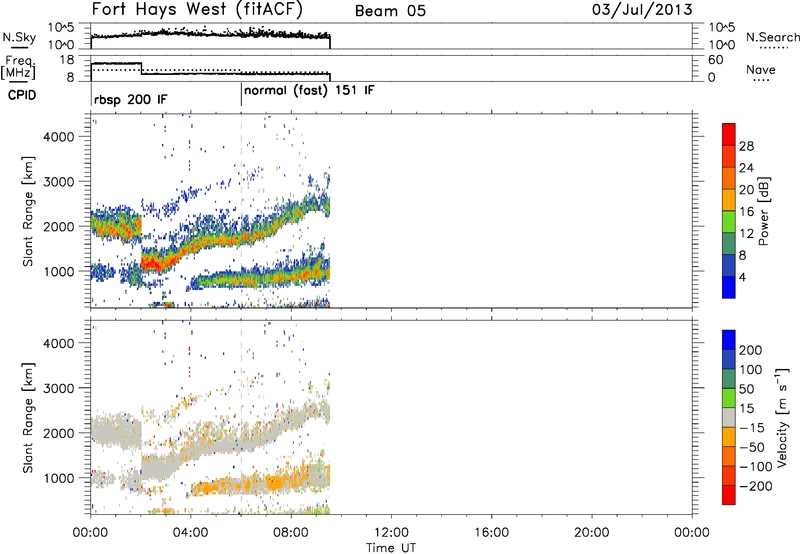This screenshot has height=554, width=800.
Task: Click the "Freq. [MHz]" axis label
Action: pyautogui.click(x=18, y=67)
